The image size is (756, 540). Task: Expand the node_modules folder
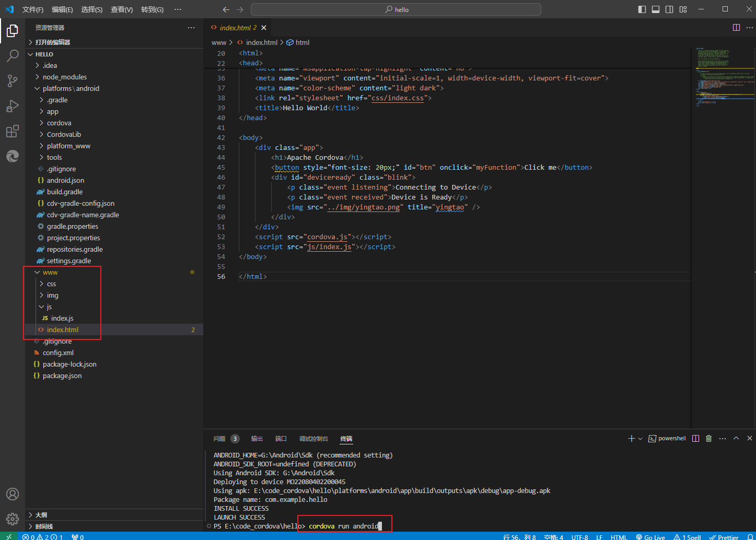click(x=114, y=77)
